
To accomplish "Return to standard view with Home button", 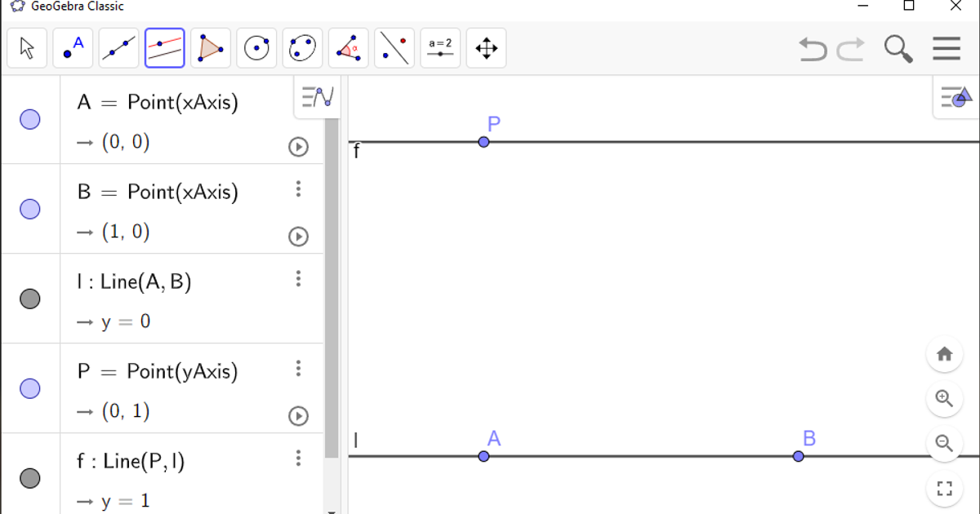I will point(944,353).
